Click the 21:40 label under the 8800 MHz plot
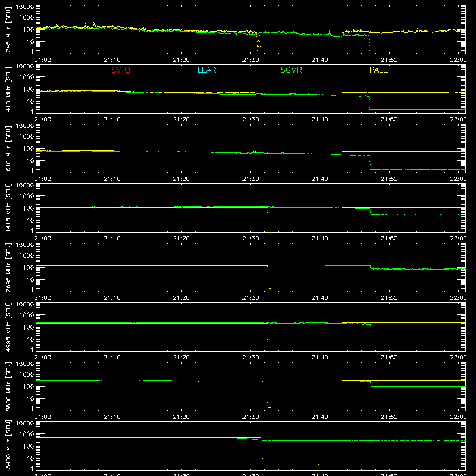Image resolution: width=476 pixels, height=476 pixels. pos(320,417)
